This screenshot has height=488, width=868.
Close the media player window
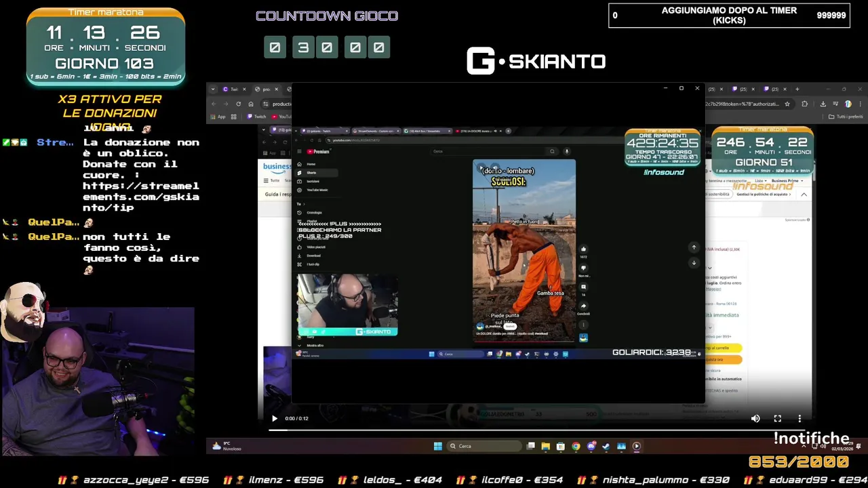[x=697, y=88]
